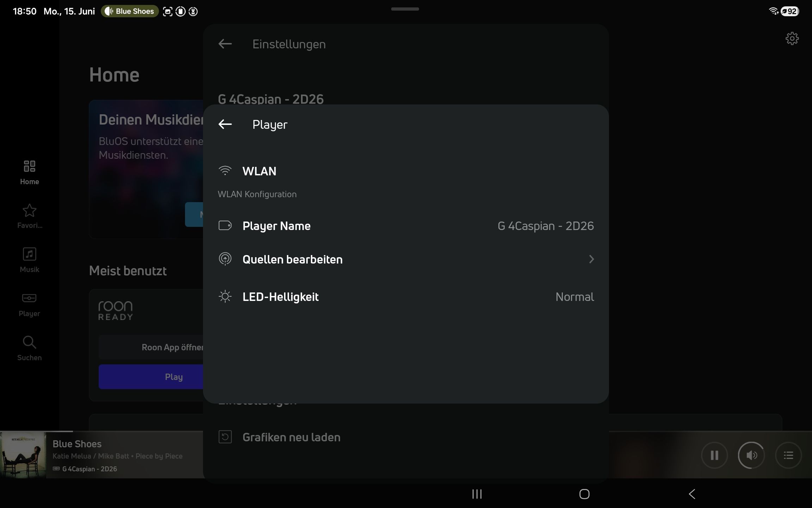Click Grafiken neu laden
Image resolution: width=812 pixels, height=508 pixels.
[x=291, y=437]
